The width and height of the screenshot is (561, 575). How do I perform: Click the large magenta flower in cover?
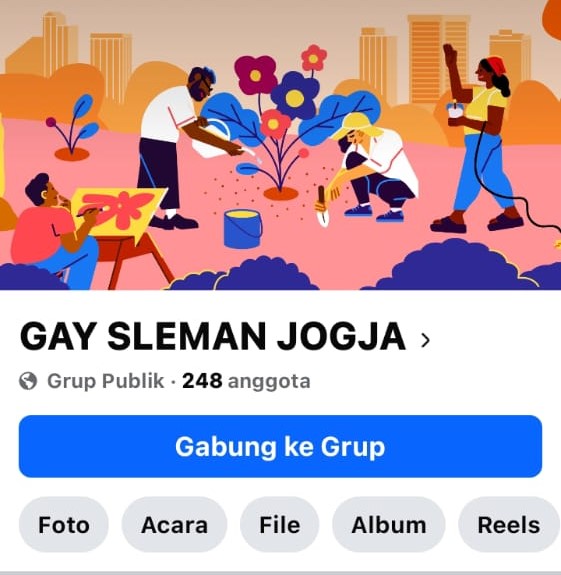tap(255, 75)
